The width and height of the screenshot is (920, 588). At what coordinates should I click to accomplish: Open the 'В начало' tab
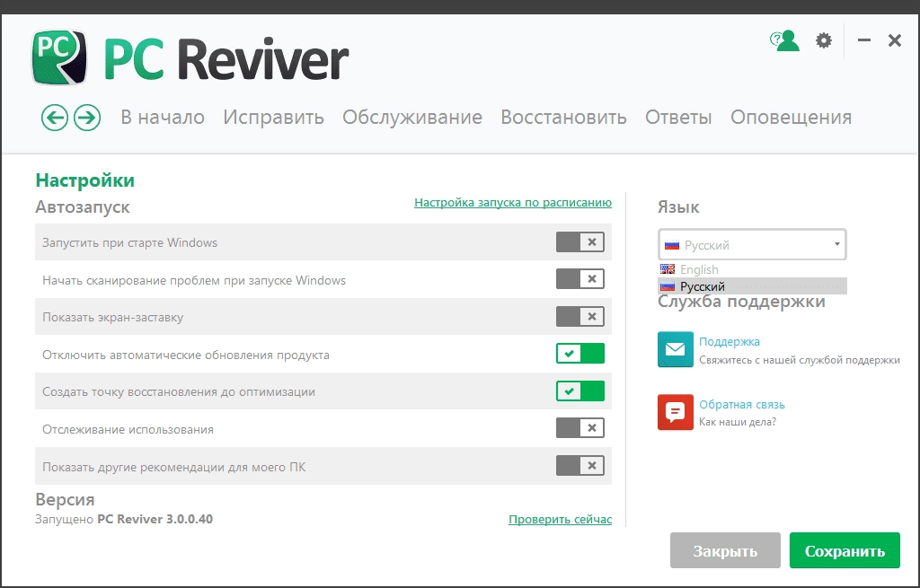click(163, 118)
